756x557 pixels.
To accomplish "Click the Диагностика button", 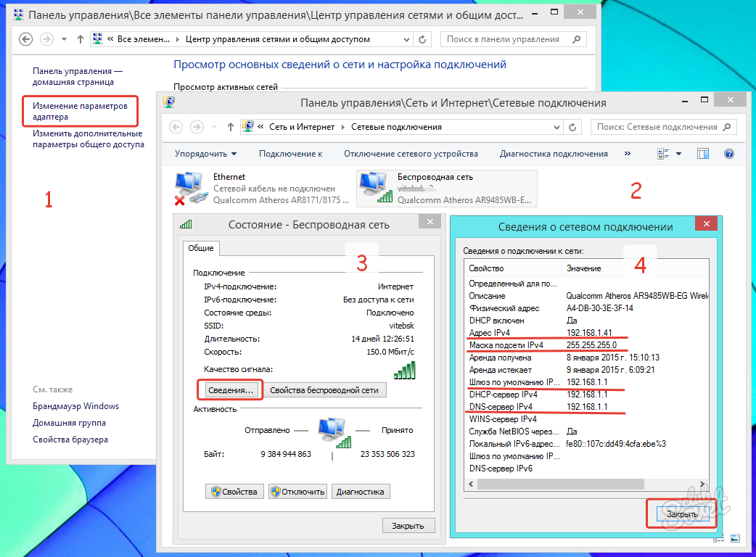I will (x=360, y=492).
